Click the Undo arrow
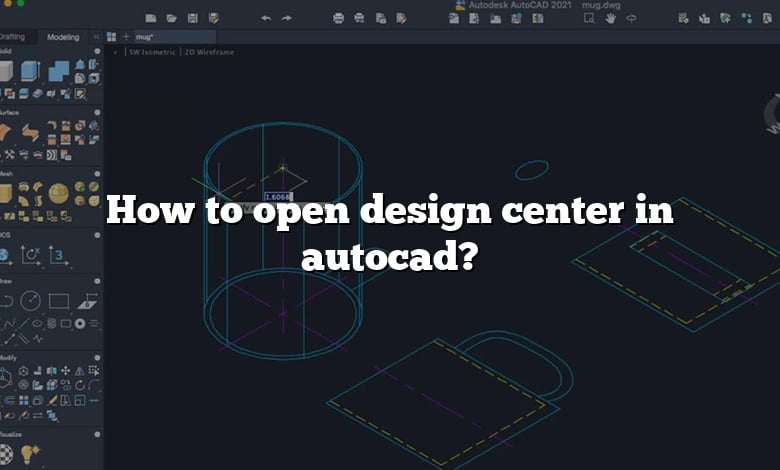This screenshot has height=470, width=780. [x=266, y=18]
